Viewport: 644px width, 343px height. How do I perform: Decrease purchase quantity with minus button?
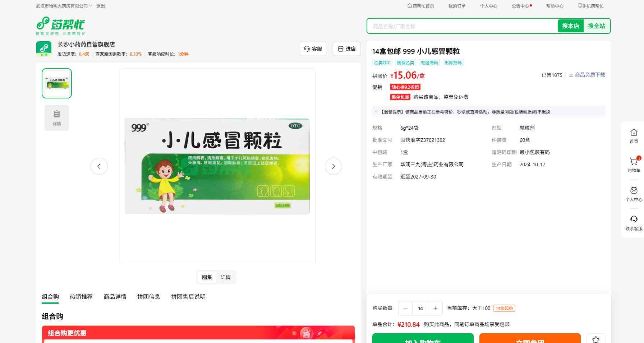coord(406,308)
